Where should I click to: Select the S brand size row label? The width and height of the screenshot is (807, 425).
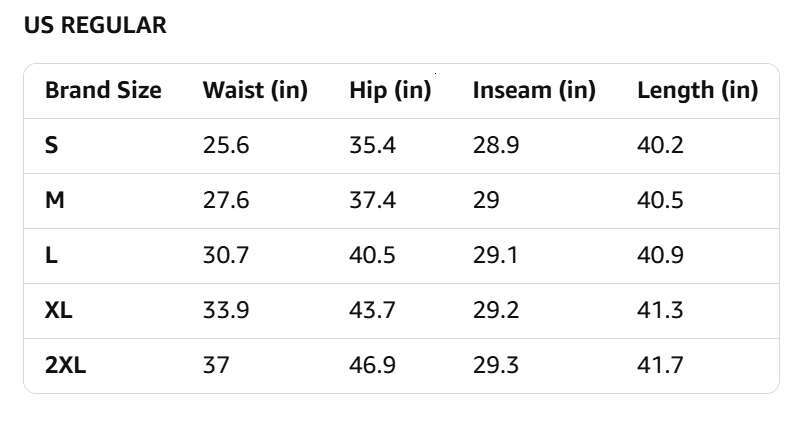point(52,146)
